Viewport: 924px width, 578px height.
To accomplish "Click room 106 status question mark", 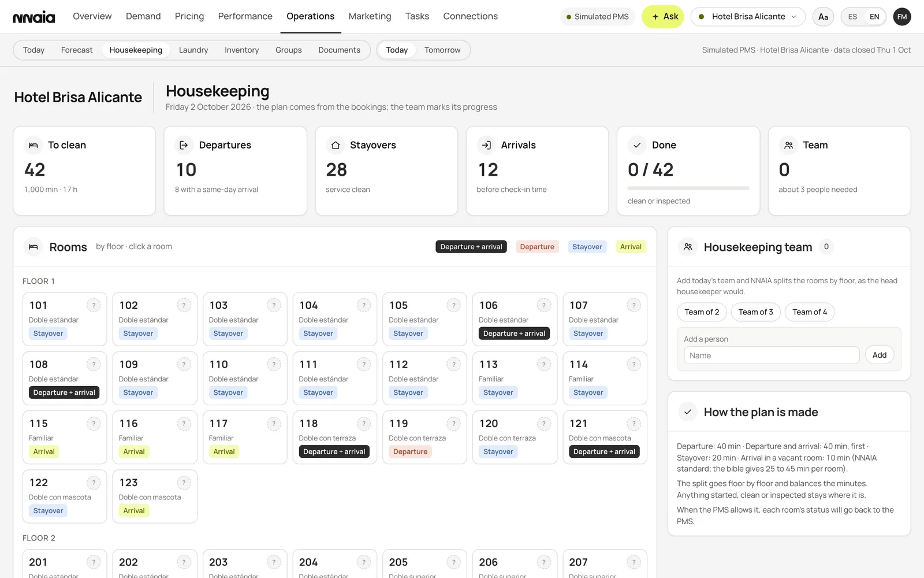I will point(543,305).
